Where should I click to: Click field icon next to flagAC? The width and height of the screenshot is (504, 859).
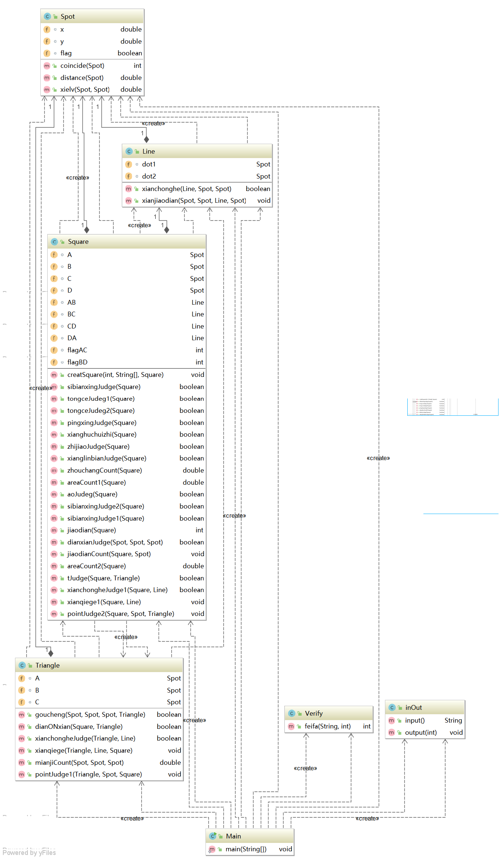tap(54, 350)
